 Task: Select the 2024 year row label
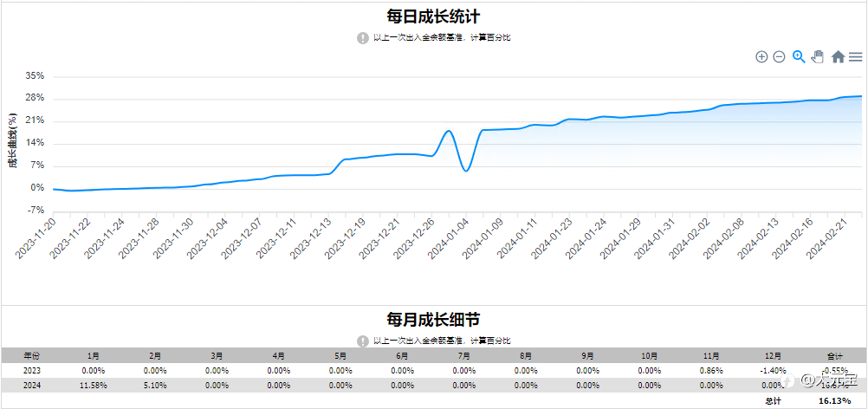click(x=31, y=386)
